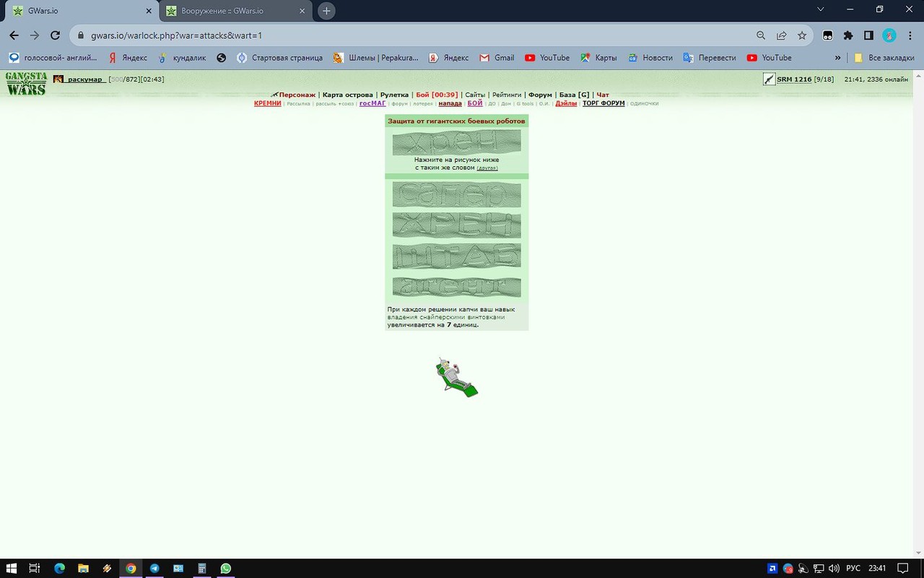Viewport: 924px width, 578px height.
Task: Toggle the Chrome side panel
Action: (x=868, y=35)
